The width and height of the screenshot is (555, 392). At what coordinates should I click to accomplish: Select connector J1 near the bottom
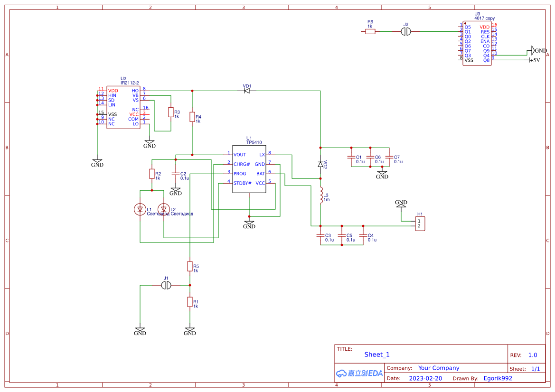[166, 285]
